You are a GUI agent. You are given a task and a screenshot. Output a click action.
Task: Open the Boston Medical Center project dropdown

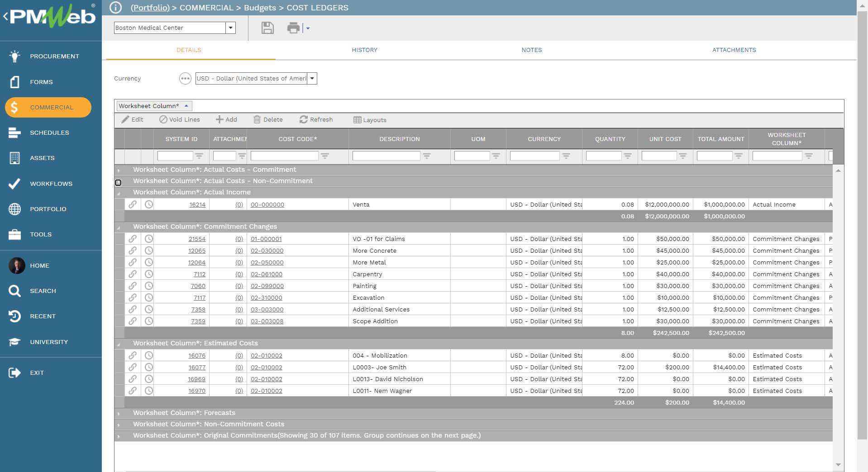[x=231, y=28]
